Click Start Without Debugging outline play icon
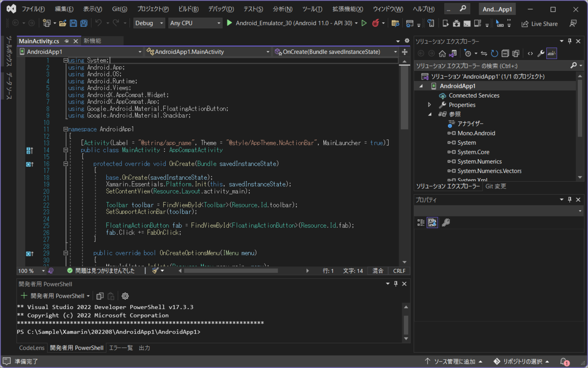Viewport: 588px width, 368px height. coord(364,23)
